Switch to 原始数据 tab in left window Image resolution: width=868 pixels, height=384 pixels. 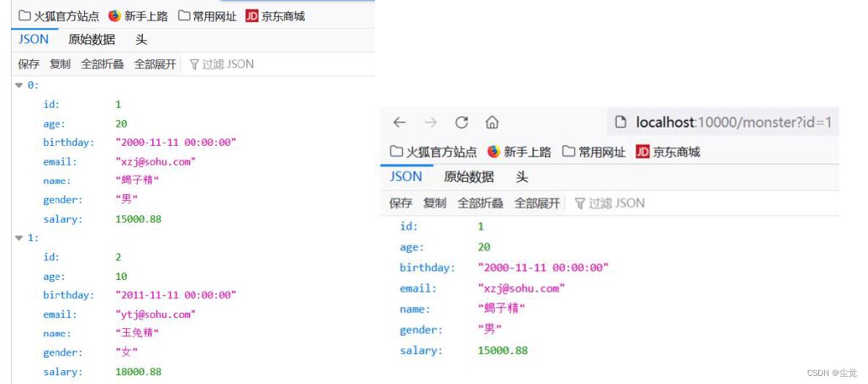92,40
